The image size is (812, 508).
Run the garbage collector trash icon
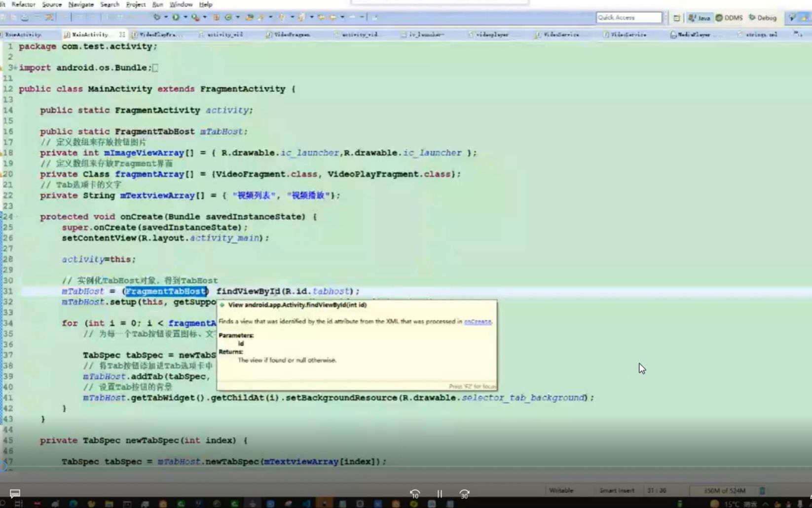[x=763, y=491]
